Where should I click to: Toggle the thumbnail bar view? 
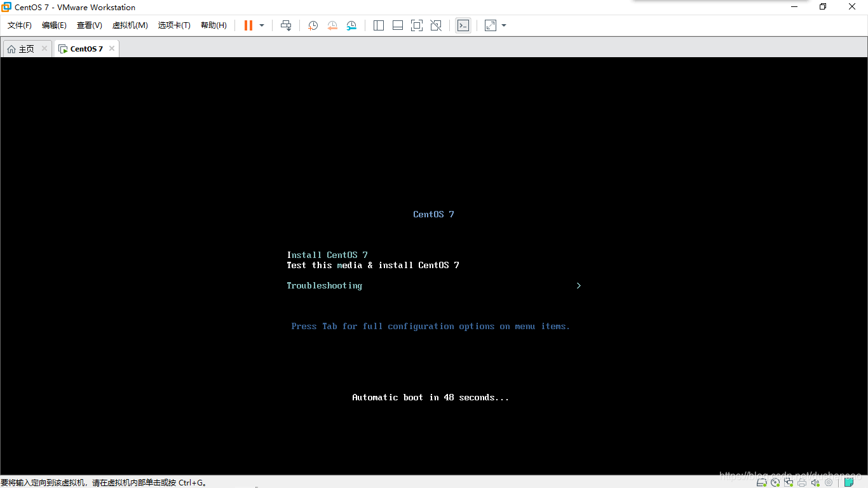398,25
